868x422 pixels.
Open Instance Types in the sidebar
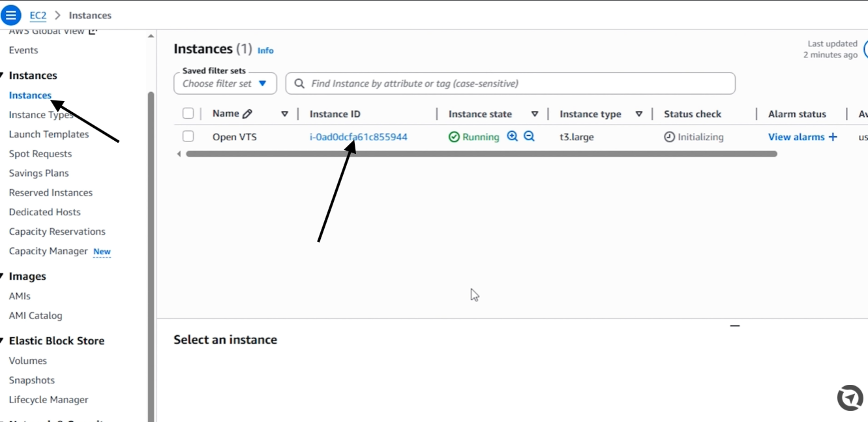(x=41, y=115)
